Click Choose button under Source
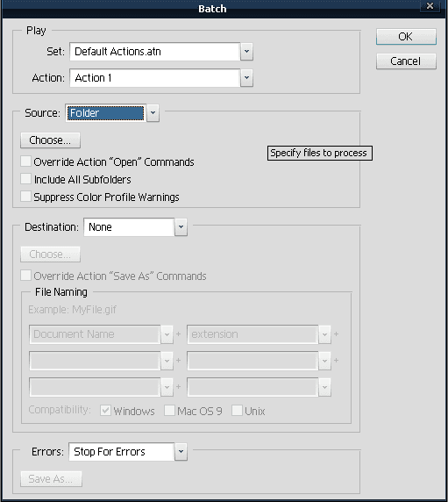 click(50, 140)
